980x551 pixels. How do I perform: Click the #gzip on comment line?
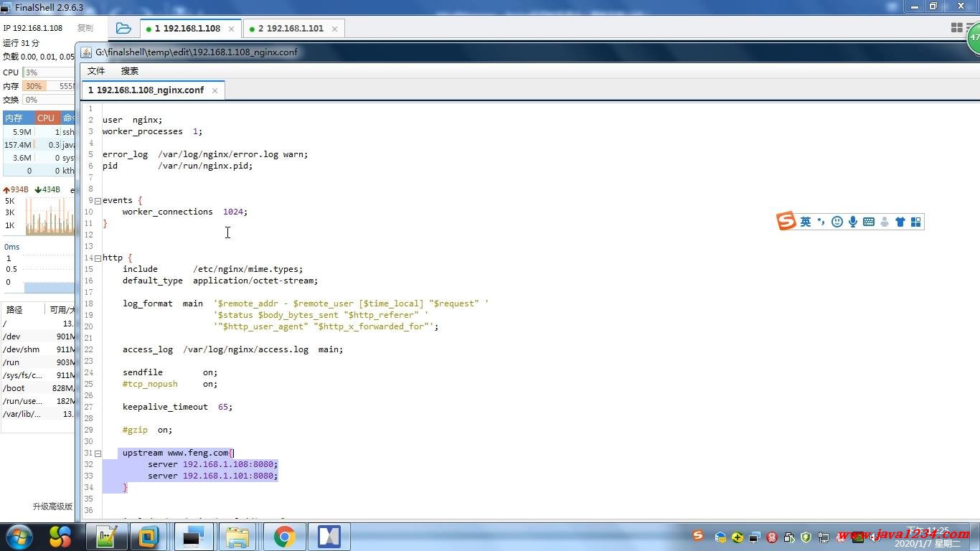[147, 430]
